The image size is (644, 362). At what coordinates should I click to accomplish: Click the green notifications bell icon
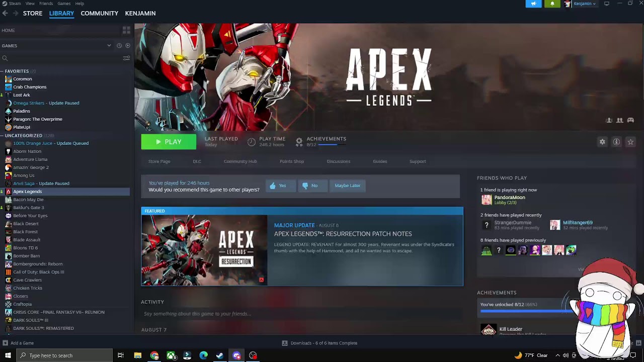pyautogui.click(x=552, y=4)
